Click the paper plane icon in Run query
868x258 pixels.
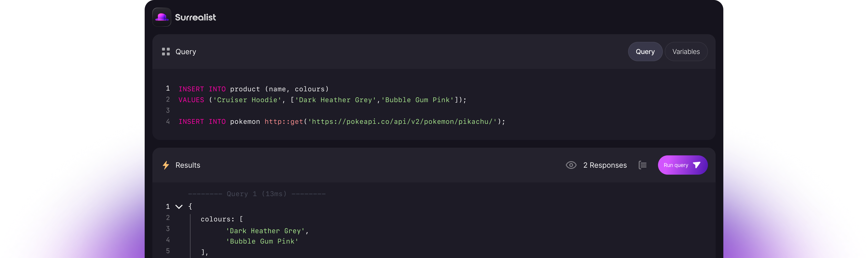[697, 165]
